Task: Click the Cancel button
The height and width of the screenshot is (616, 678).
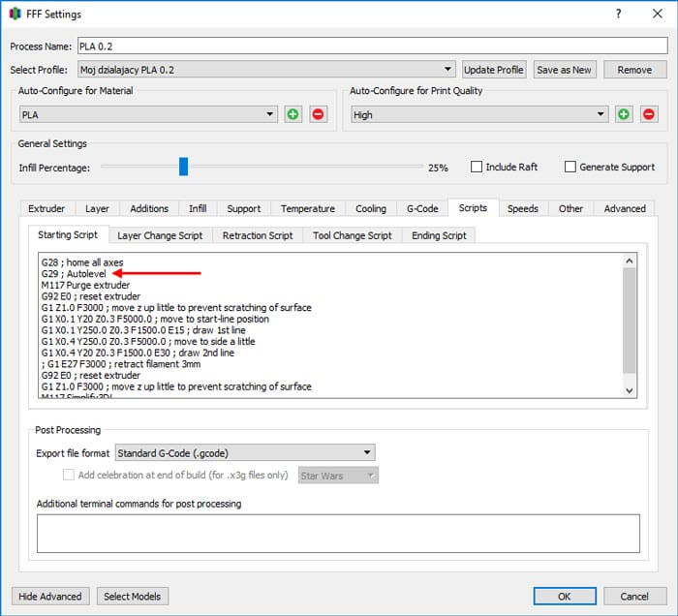Action: click(634, 596)
